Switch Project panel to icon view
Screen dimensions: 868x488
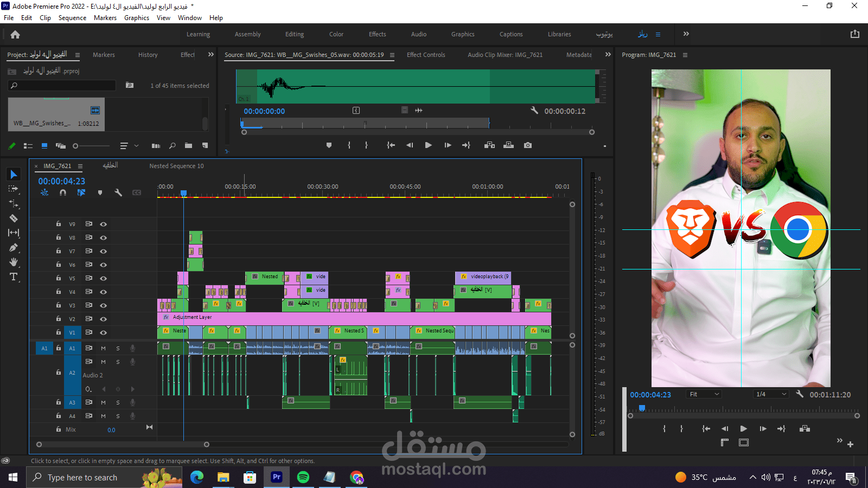(x=44, y=146)
